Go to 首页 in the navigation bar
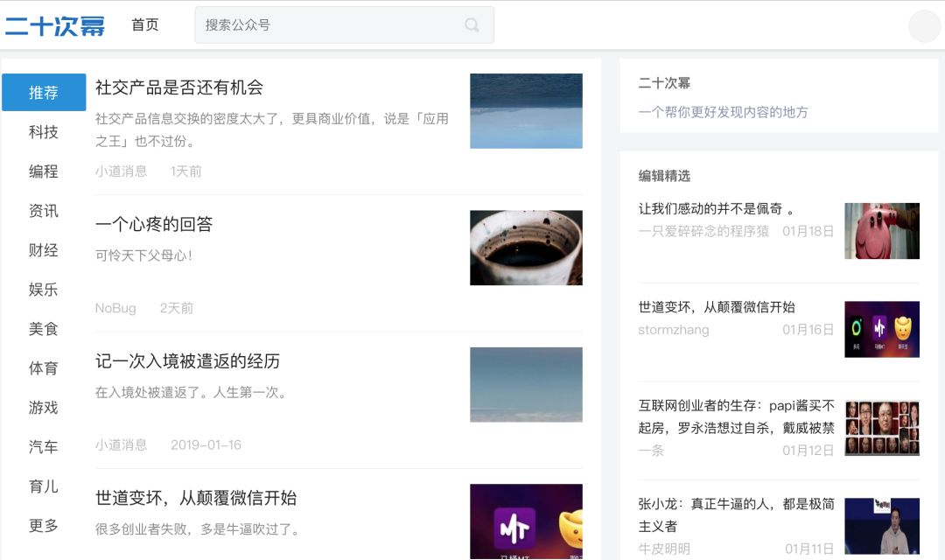Image resolution: width=945 pixels, height=560 pixels. [x=145, y=24]
